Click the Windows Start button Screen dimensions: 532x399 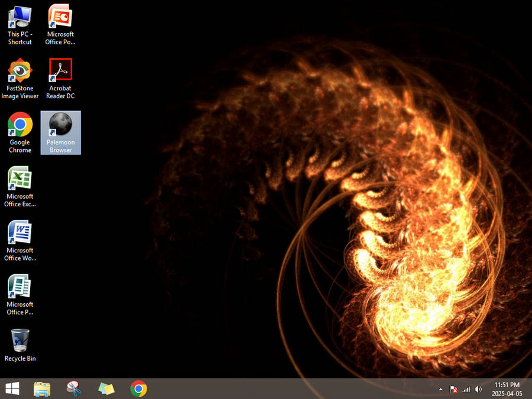[12, 388]
